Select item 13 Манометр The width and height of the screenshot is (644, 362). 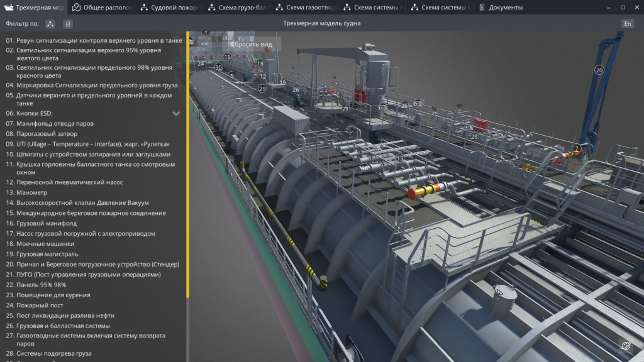click(26, 192)
